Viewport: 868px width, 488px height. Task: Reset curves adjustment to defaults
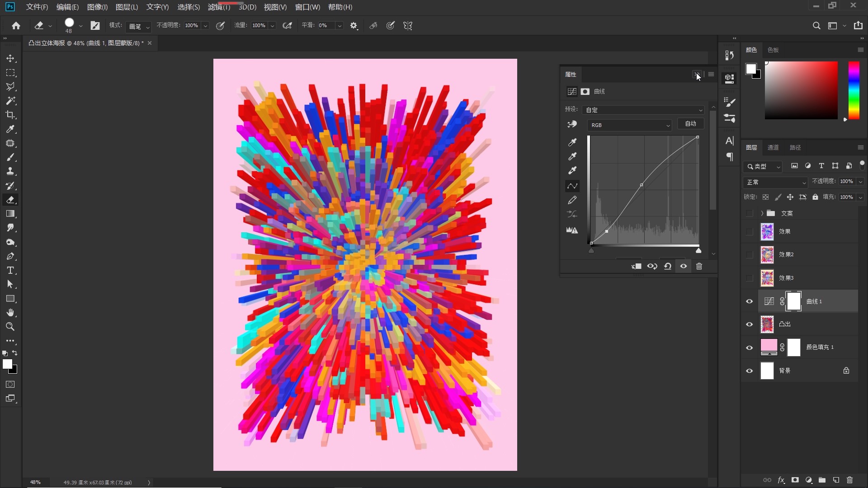tap(668, 266)
